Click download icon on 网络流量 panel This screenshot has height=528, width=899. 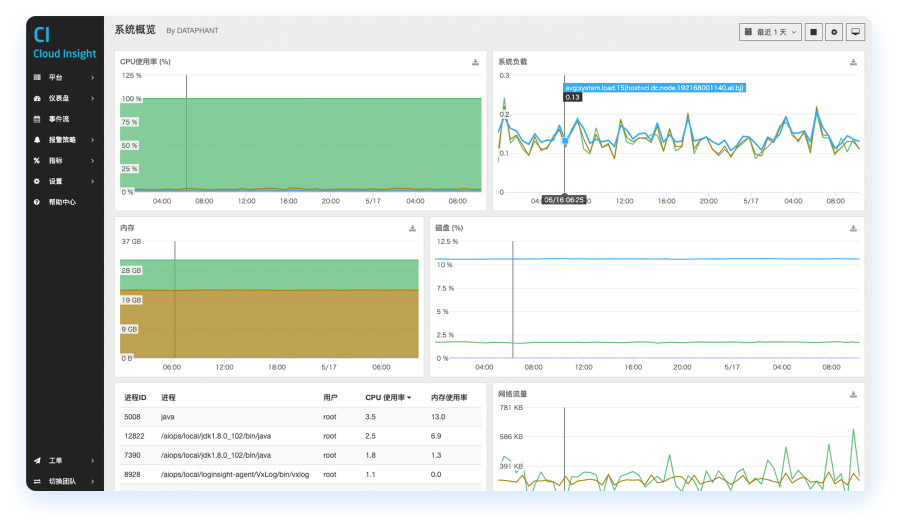coord(853,394)
